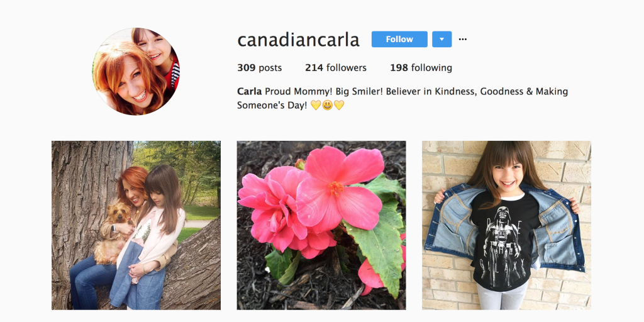Image resolution: width=644 pixels, height=322 pixels.
Task: Open the photo of woman and girl by tree
Action: [136, 226]
